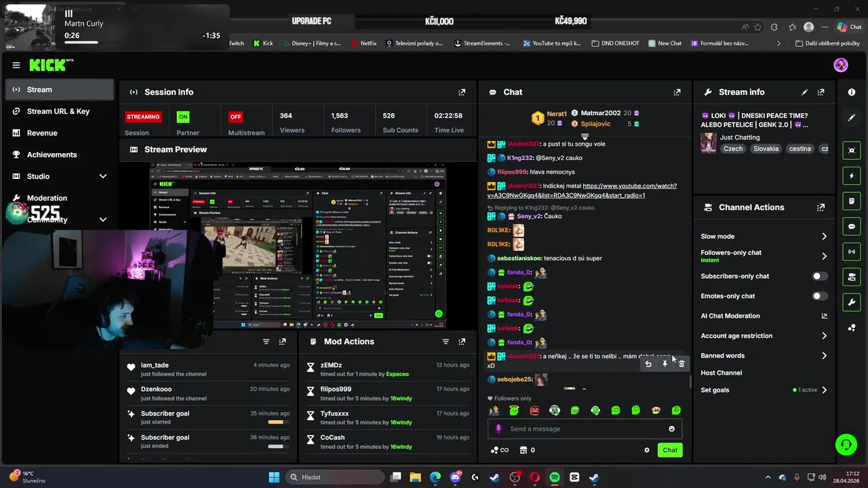Open the YouTube link in chat message
The width and height of the screenshot is (868, 488).
pos(582,190)
